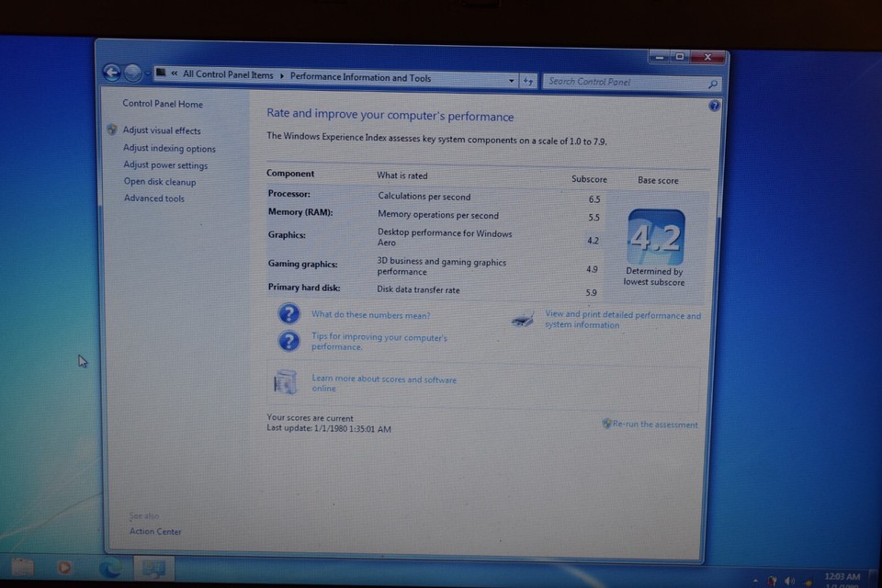Navigate to All Control Panel Items breadcrumb
Image resolution: width=882 pixels, height=588 pixels.
227,75
